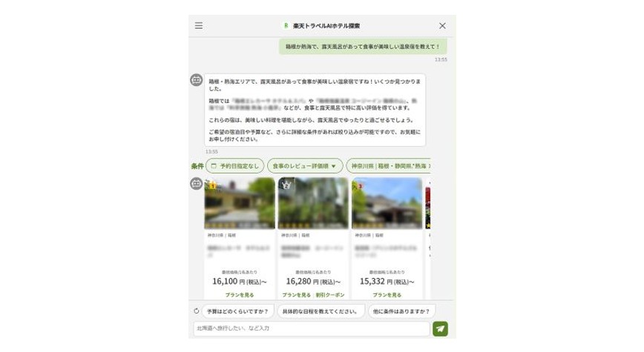
Task: Click プランを見る under the 16,100円 hotel
Action: coord(240,295)
